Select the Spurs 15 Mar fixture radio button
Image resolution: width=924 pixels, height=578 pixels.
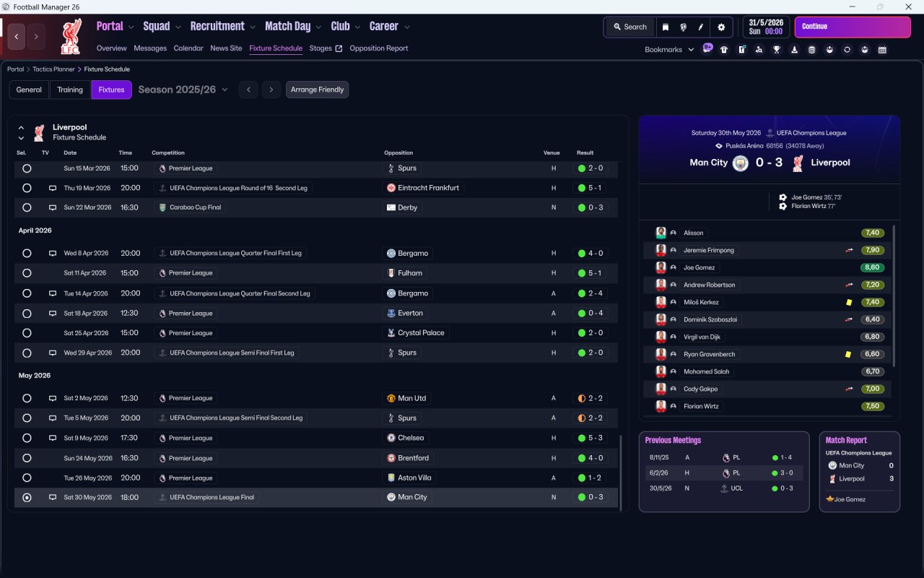click(x=27, y=168)
